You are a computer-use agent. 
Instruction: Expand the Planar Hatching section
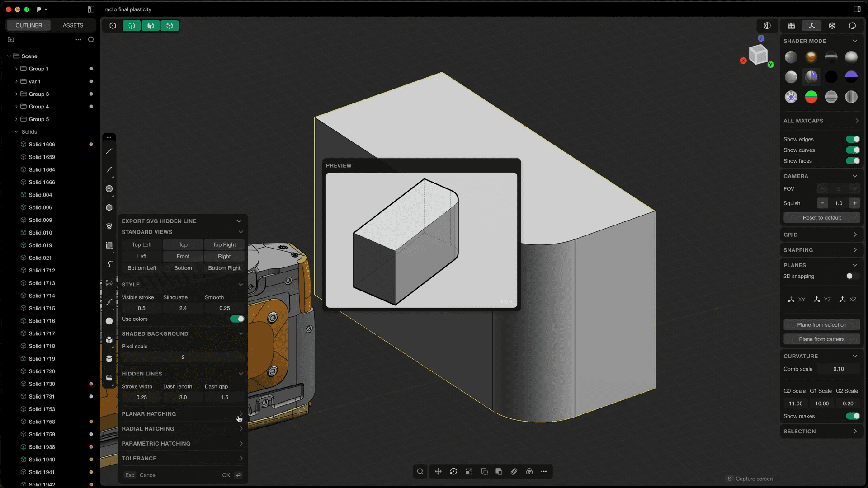[240, 413]
